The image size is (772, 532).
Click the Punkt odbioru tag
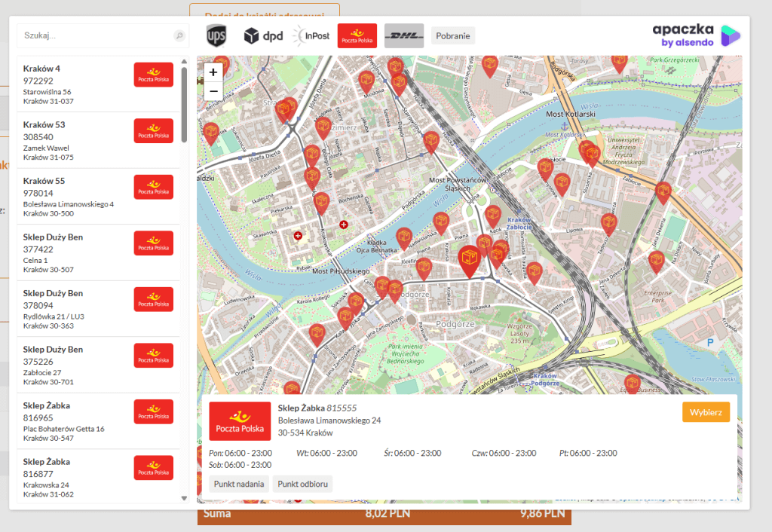tap(302, 484)
